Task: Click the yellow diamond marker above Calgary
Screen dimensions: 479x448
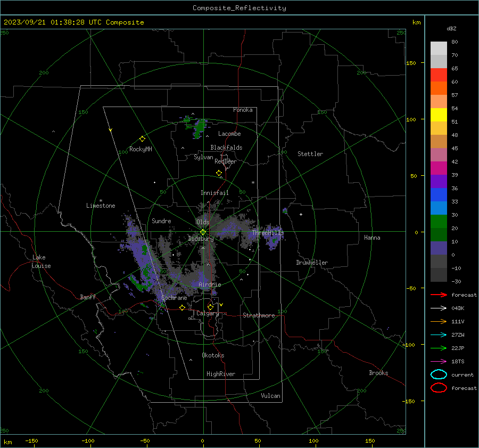Action: (210, 307)
